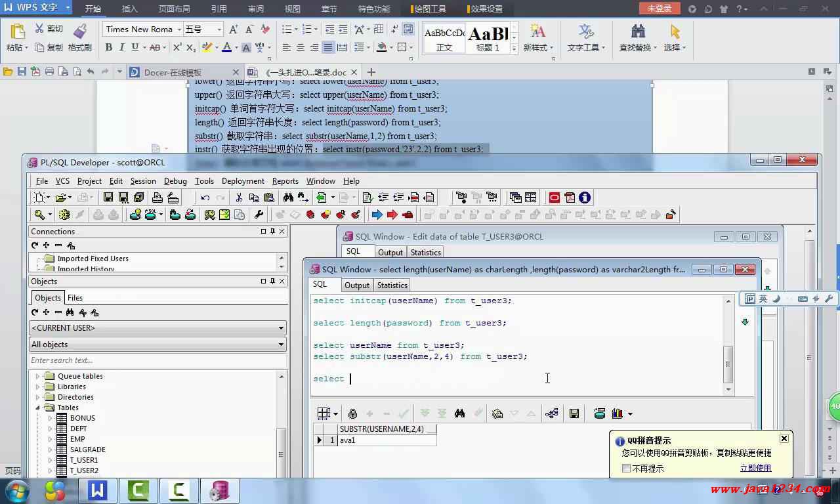
Task: Click the Log on key icon
Action: tap(41, 215)
